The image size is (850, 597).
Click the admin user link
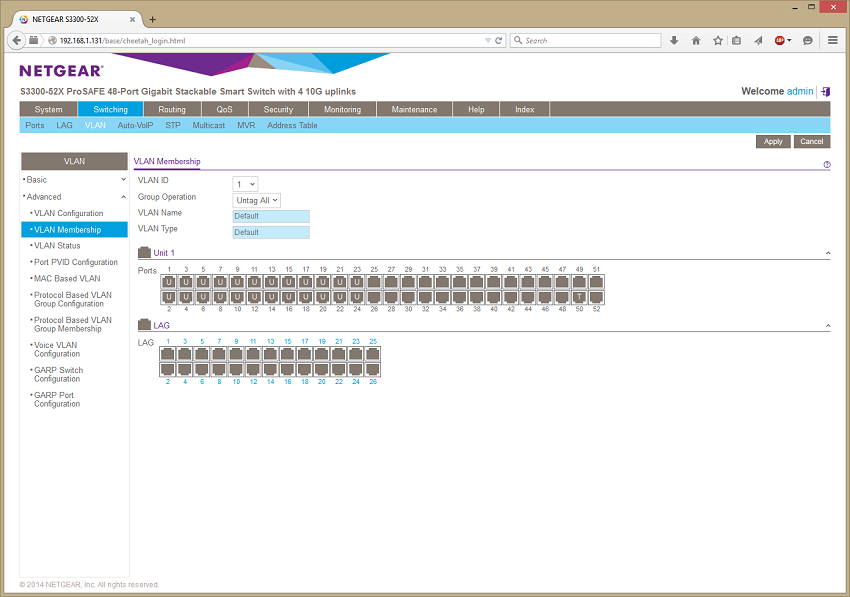pos(800,91)
